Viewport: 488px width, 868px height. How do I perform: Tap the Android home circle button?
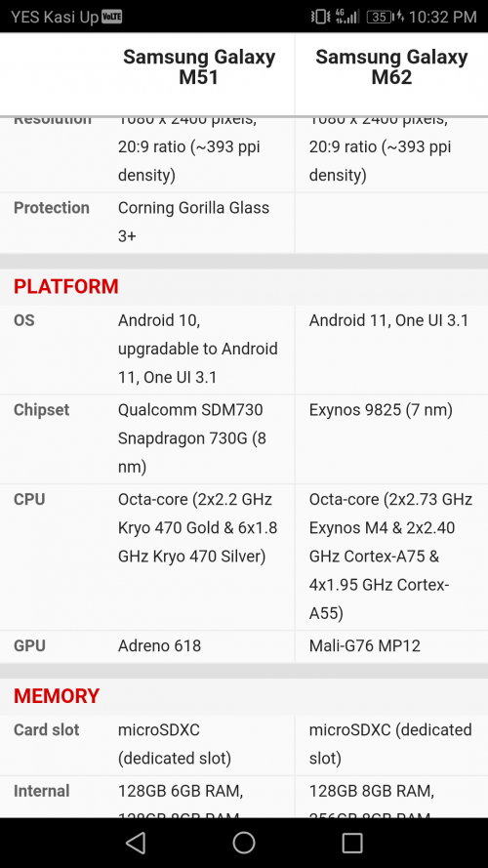244,843
